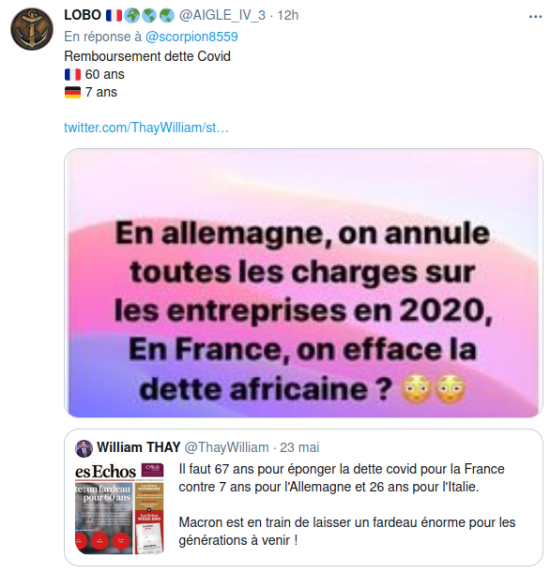The width and height of the screenshot is (550, 573).
Task: Click the 12h tweet timestamp
Action: click(x=288, y=15)
